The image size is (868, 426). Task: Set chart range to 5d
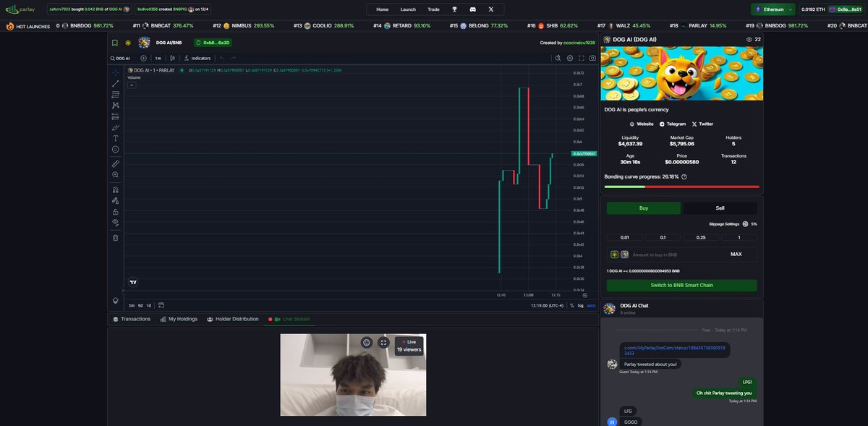(140, 305)
